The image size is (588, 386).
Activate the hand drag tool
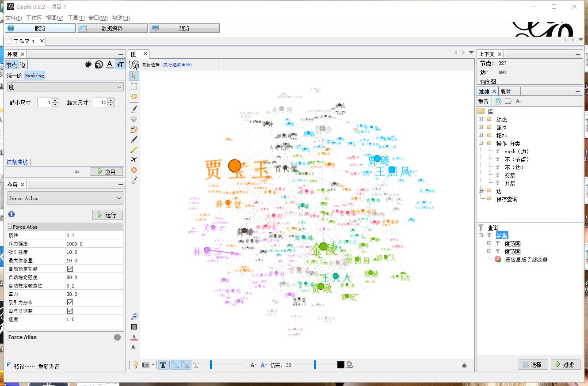[134, 96]
